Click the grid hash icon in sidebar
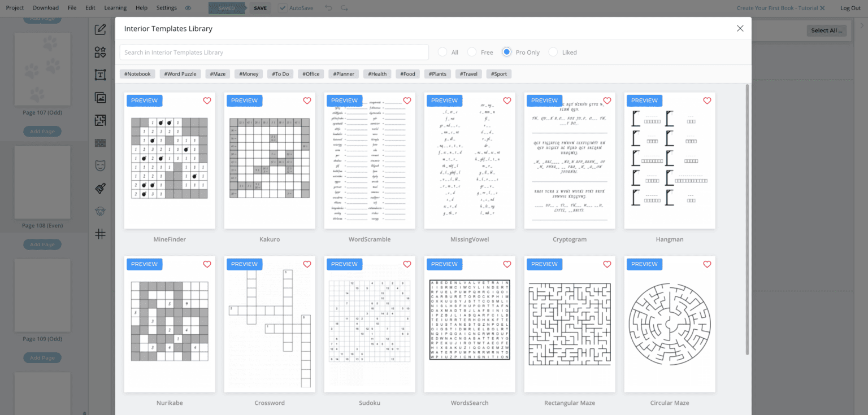The image size is (868, 415). 101,234
